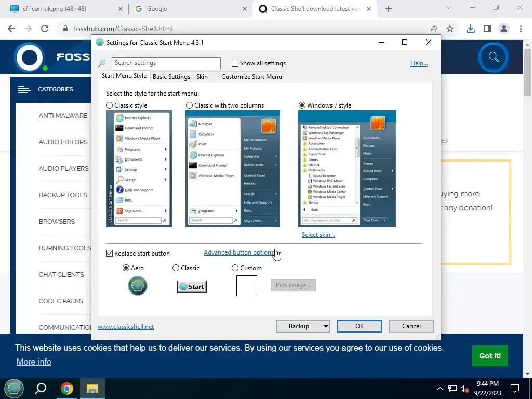This screenshot has width=532, height=399.
Task: Open the Skin tab
Action: [202, 77]
